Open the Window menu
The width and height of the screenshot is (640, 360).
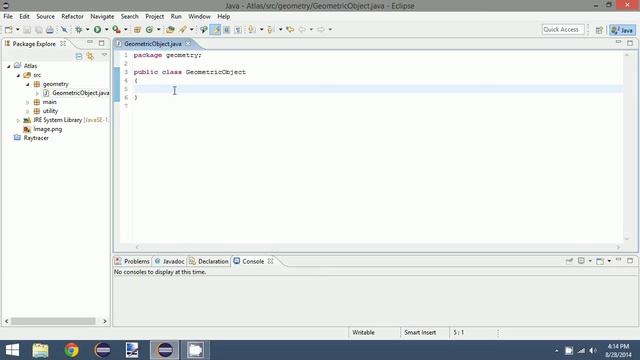pyautogui.click(x=199, y=16)
